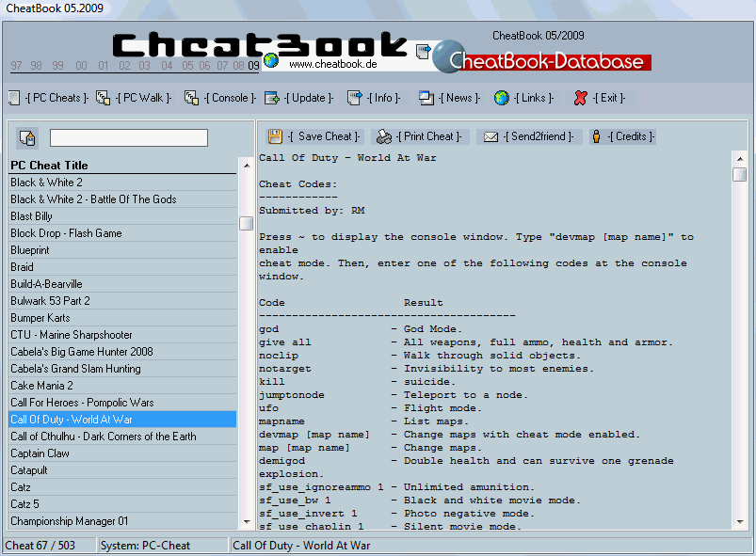Click the game list scrollbar thumb
This screenshot has width=756, height=556.
pyautogui.click(x=247, y=224)
